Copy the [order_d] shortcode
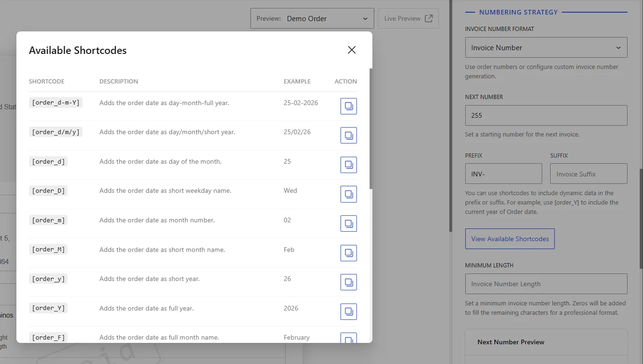 coord(348,165)
